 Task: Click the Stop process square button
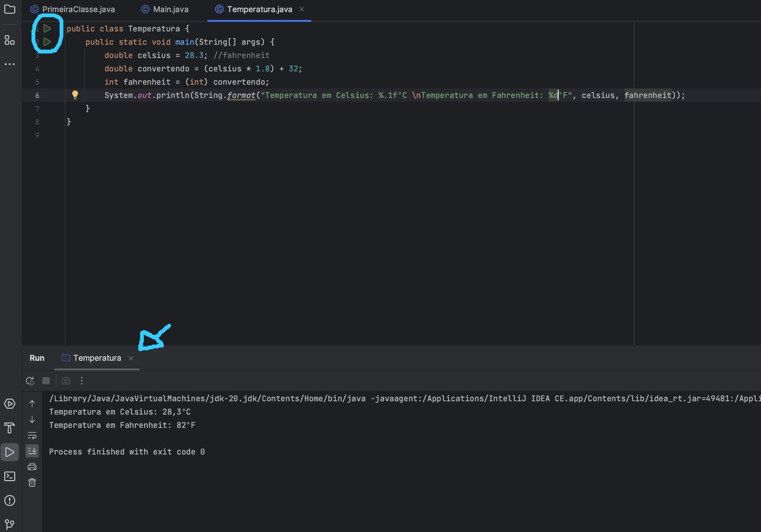[x=46, y=381]
